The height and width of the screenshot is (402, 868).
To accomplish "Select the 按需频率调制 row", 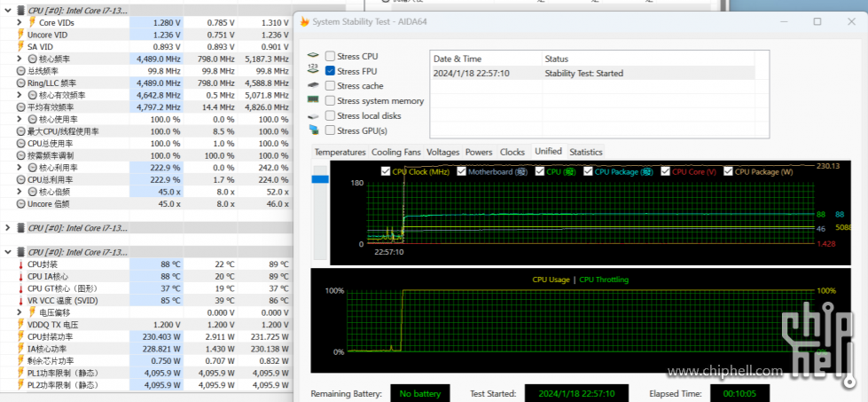I will [x=145, y=155].
